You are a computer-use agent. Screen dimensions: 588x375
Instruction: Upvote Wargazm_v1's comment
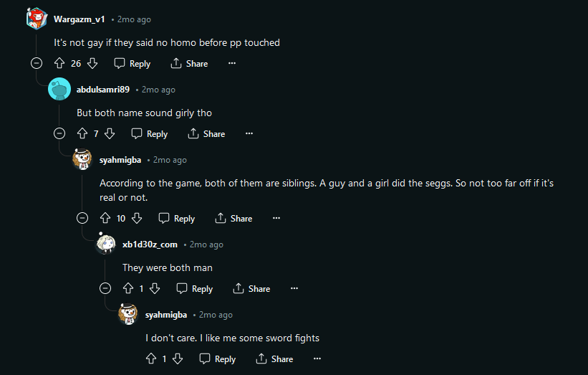coord(59,64)
